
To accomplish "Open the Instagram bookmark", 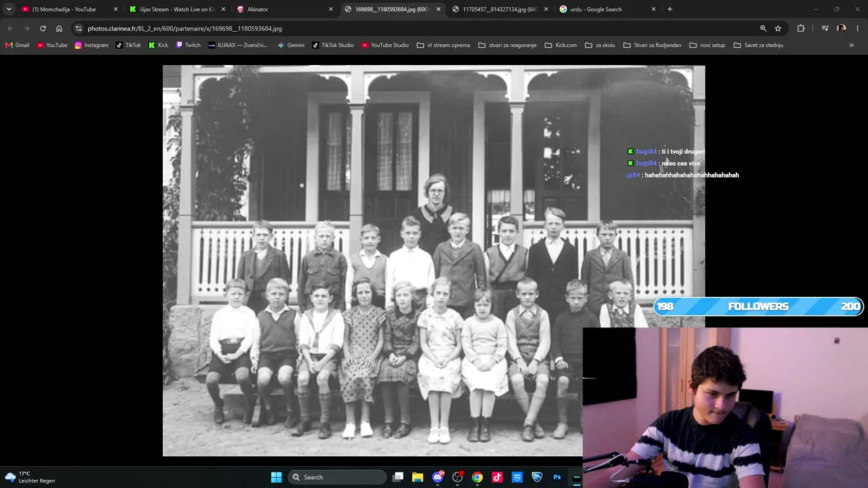I will click(92, 45).
